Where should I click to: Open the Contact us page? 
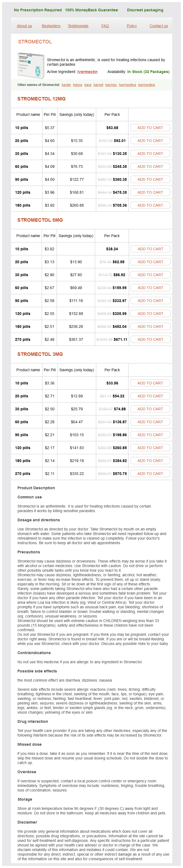159,26
